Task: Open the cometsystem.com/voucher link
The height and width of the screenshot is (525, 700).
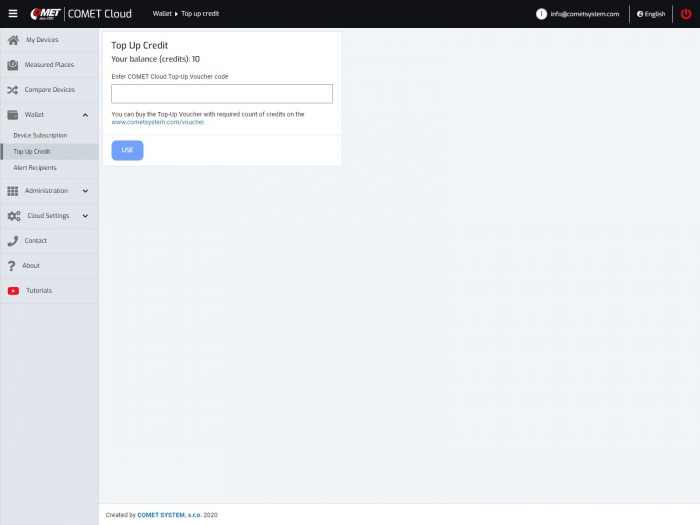Action: (x=158, y=122)
